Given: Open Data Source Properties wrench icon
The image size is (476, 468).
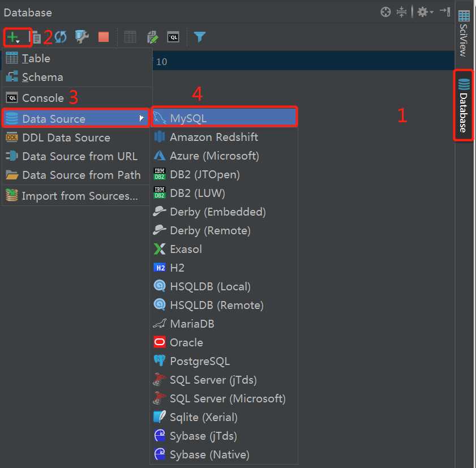Looking at the screenshot, I should pos(82,37).
